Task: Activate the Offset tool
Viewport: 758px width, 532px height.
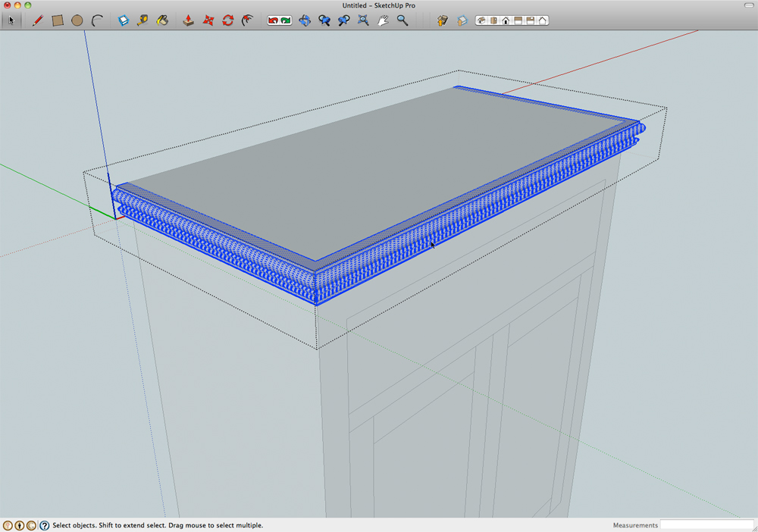Action: (247, 20)
